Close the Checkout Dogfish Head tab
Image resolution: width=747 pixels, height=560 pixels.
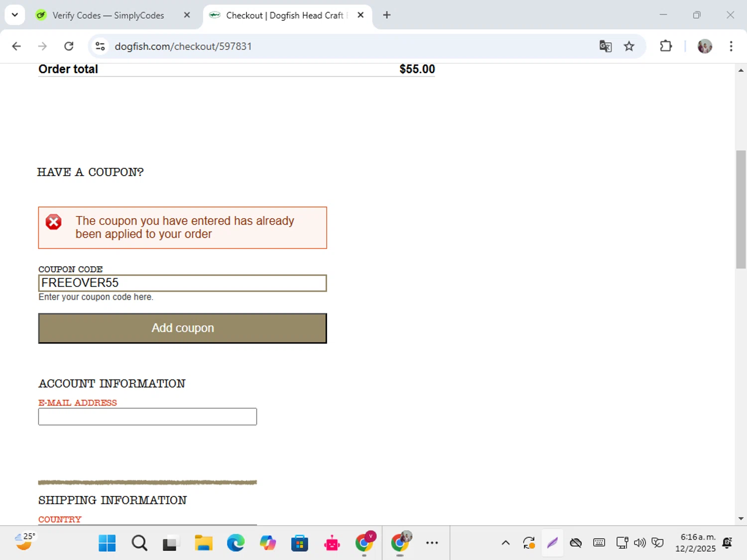pyautogui.click(x=361, y=15)
